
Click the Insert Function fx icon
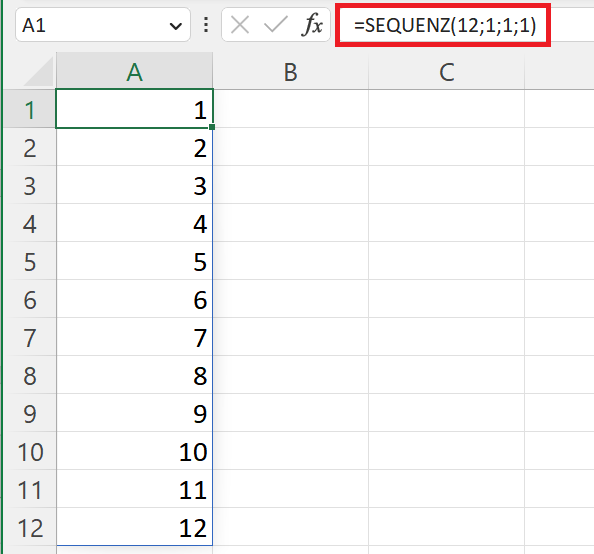coord(313,25)
